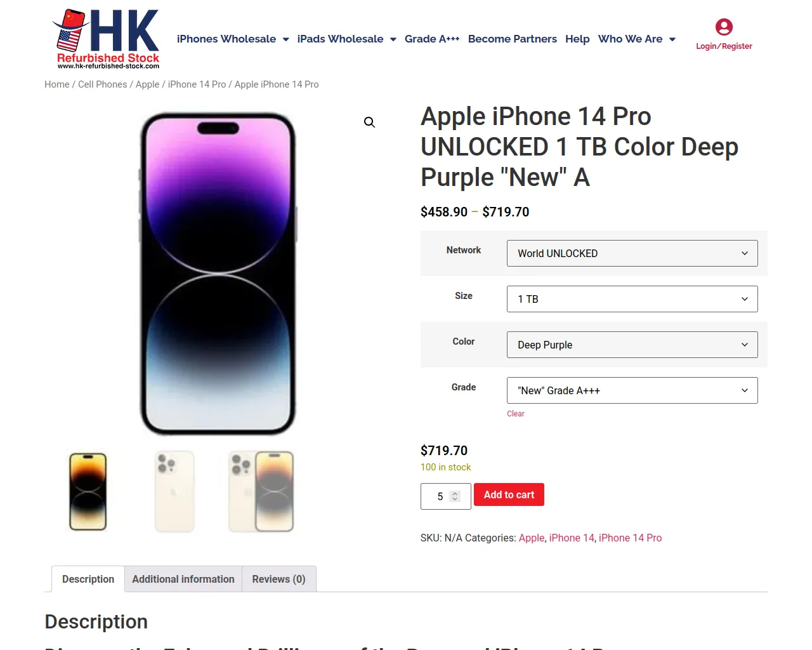Screen dimensions: 812x650
Task: Switch to the Additional information tab
Action: [183, 579]
